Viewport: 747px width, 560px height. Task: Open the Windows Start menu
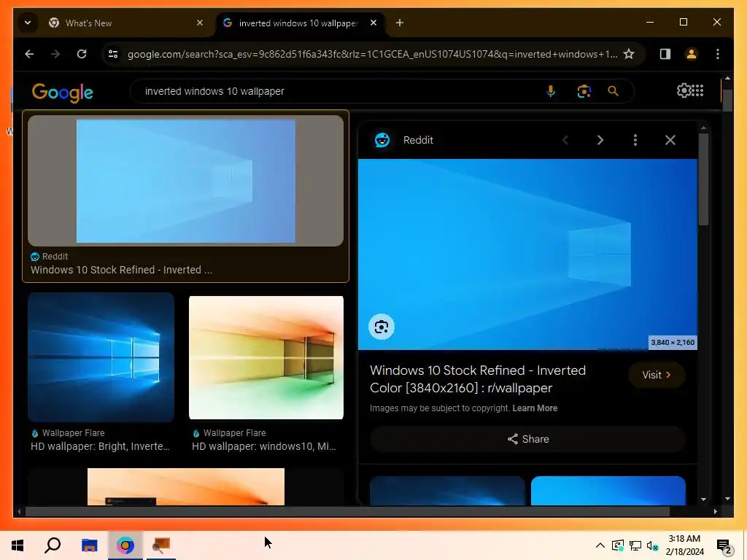point(18,545)
